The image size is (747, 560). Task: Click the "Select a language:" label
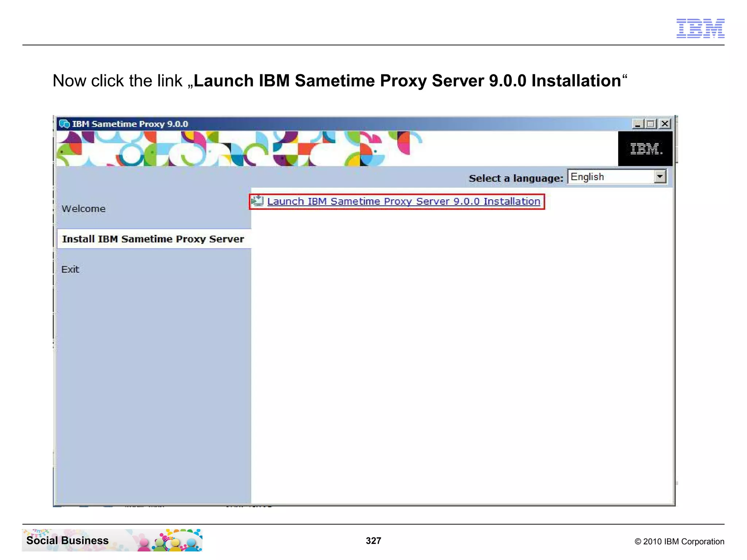click(x=516, y=178)
